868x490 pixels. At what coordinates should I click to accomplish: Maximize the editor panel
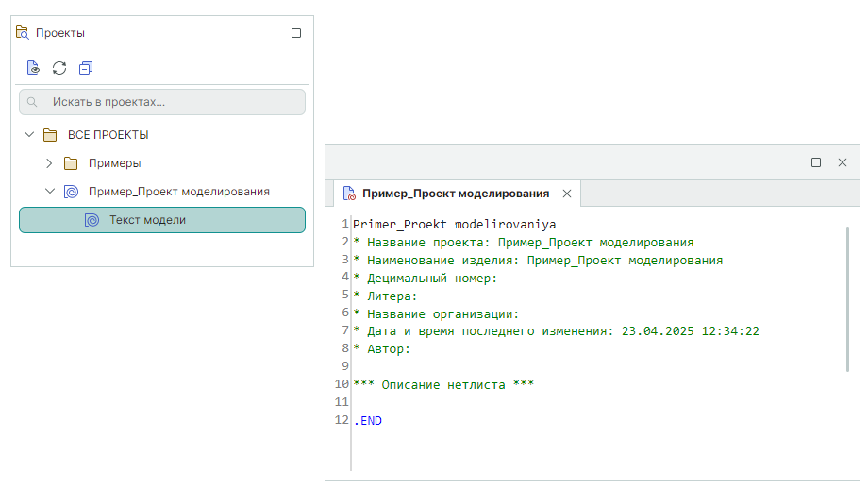pyautogui.click(x=816, y=162)
